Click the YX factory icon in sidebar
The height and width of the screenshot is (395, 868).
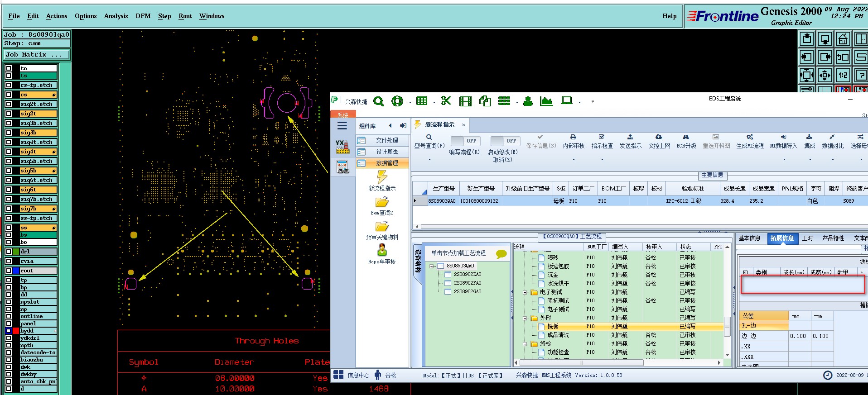[x=342, y=147]
